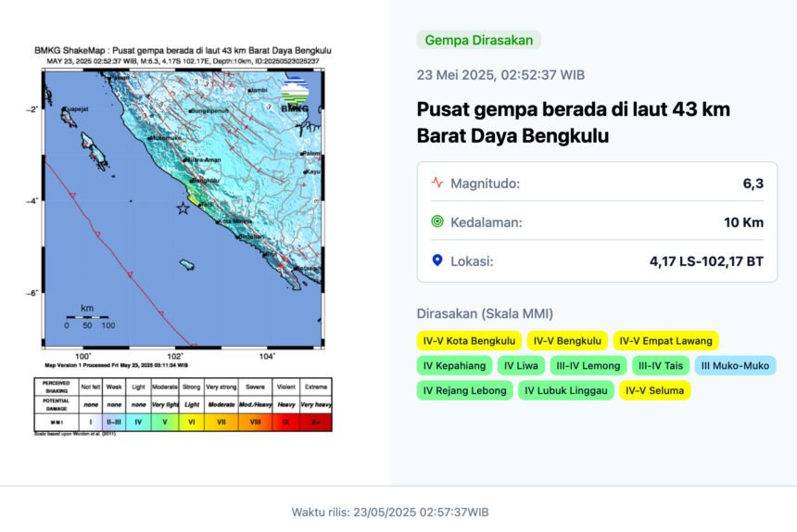Screen dimensions: 797x532
Task: Click the MMI IV cyan legend cell
Action: coord(138,423)
